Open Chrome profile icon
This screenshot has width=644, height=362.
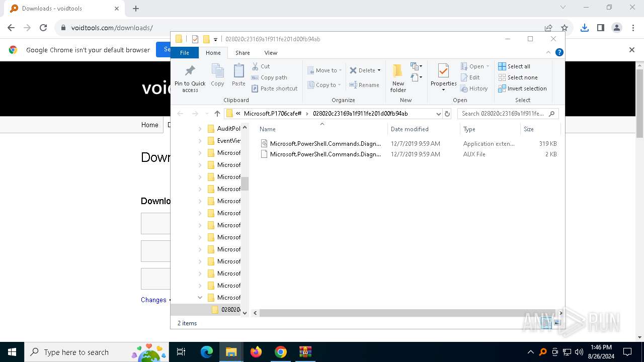[617, 28]
